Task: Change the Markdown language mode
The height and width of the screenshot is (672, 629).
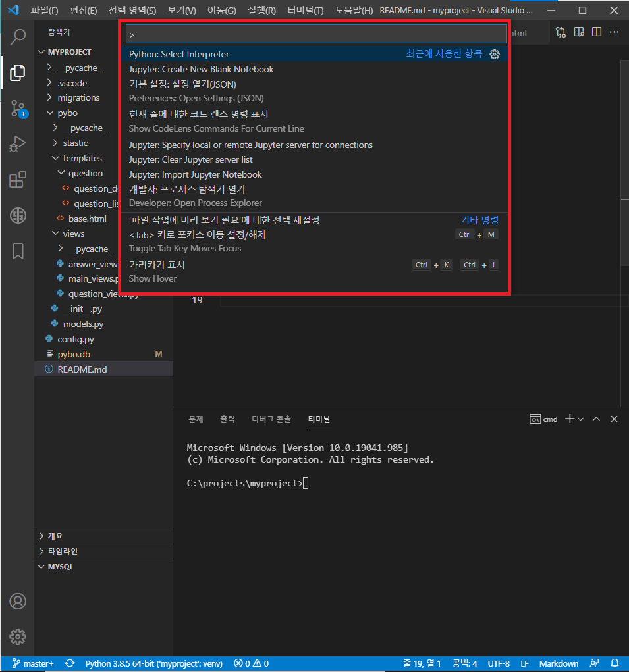Action: (x=559, y=663)
